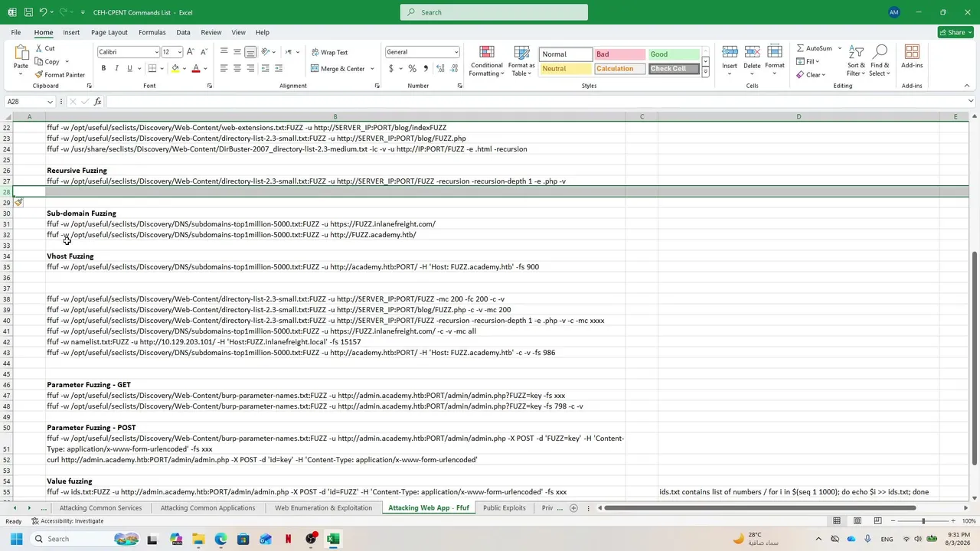The height and width of the screenshot is (551, 980).
Task: Open the Public Exploits sheet tab
Action: pos(504,508)
